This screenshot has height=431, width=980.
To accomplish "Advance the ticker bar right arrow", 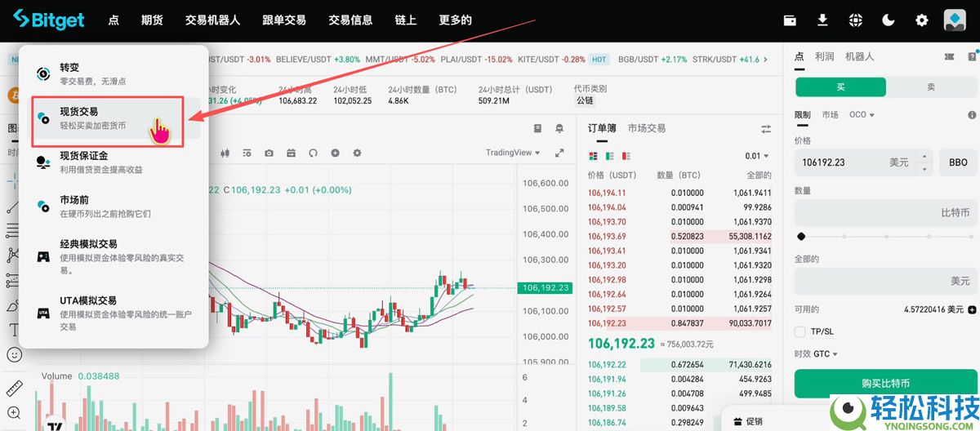I will click(766, 60).
